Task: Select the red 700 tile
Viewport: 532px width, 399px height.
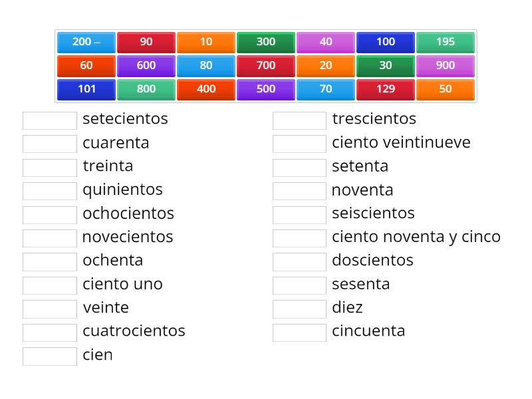Action: click(x=265, y=65)
